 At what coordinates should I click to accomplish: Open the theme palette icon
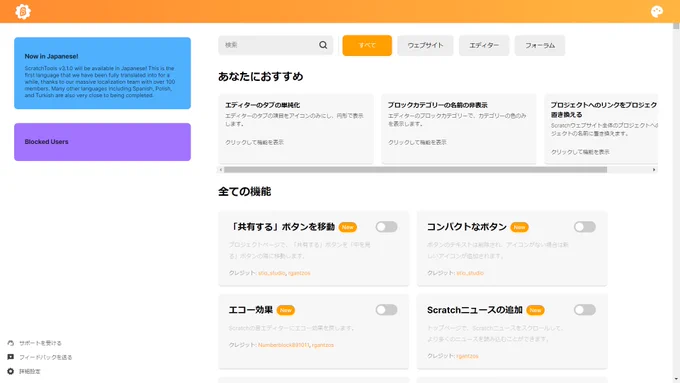(657, 11)
